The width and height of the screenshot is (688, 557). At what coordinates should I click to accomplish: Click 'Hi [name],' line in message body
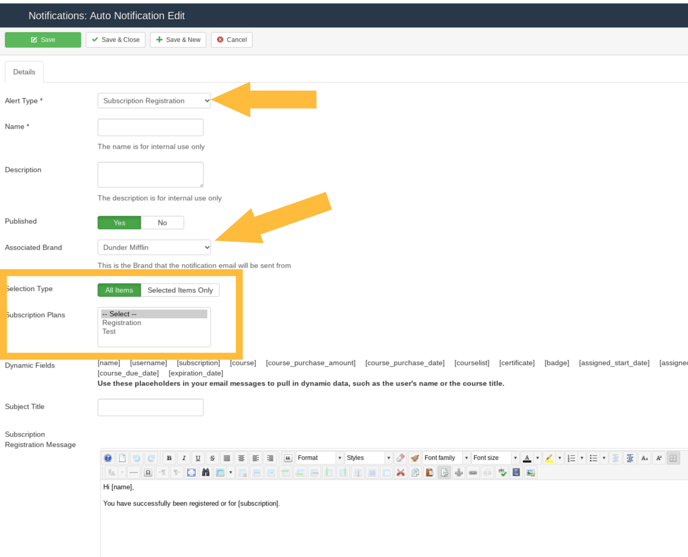(118, 487)
